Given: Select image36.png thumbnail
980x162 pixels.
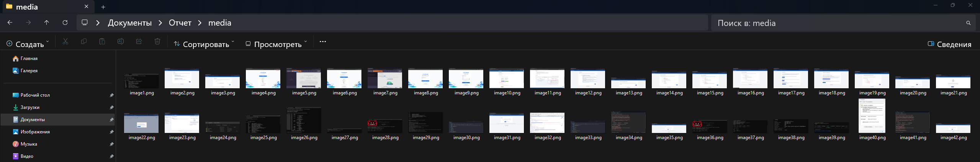Looking at the screenshot, I should click(x=710, y=126).
